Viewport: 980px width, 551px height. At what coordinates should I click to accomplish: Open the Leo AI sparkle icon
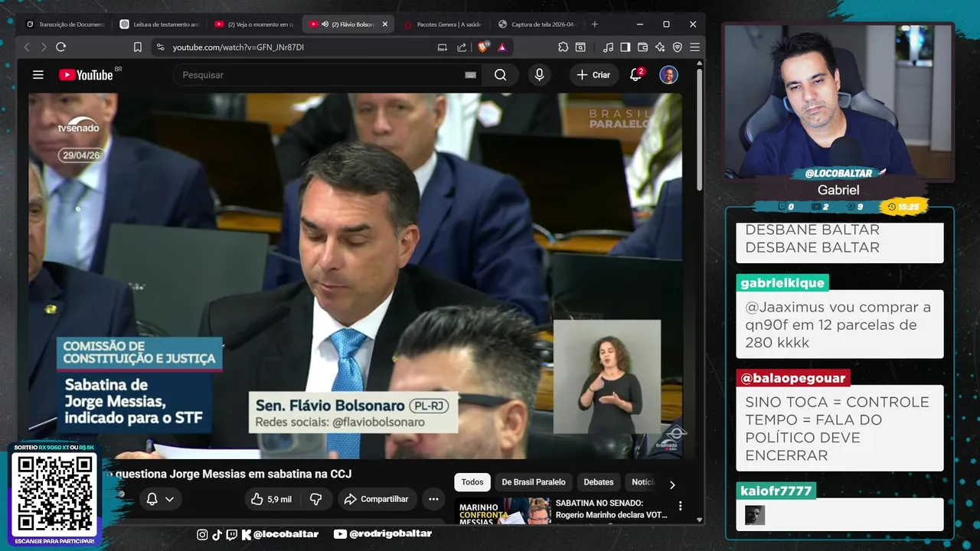660,47
